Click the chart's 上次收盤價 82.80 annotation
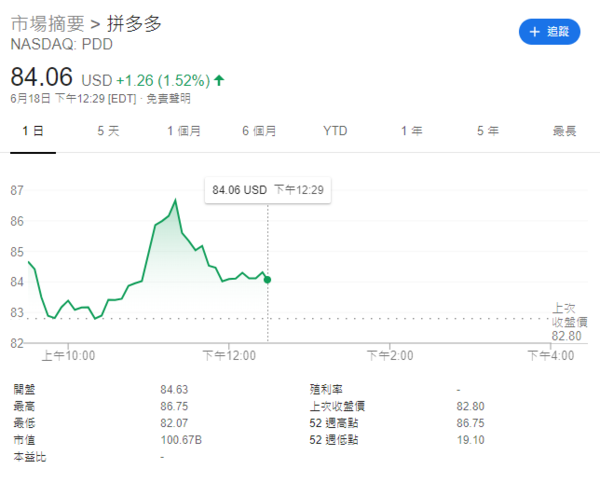The width and height of the screenshot is (600, 483). (569, 322)
